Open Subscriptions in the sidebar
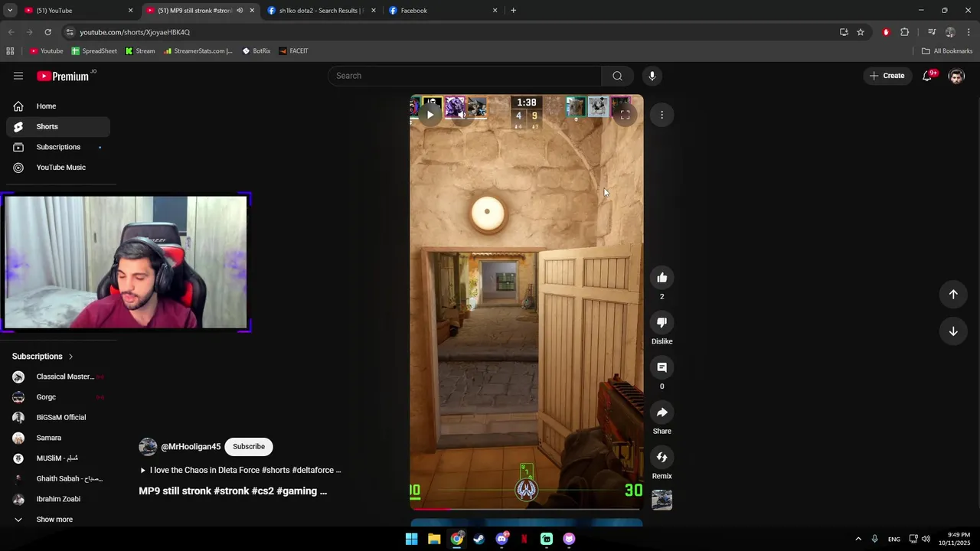Image resolution: width=980 pixels, height=551 pixels. point(58,147)
